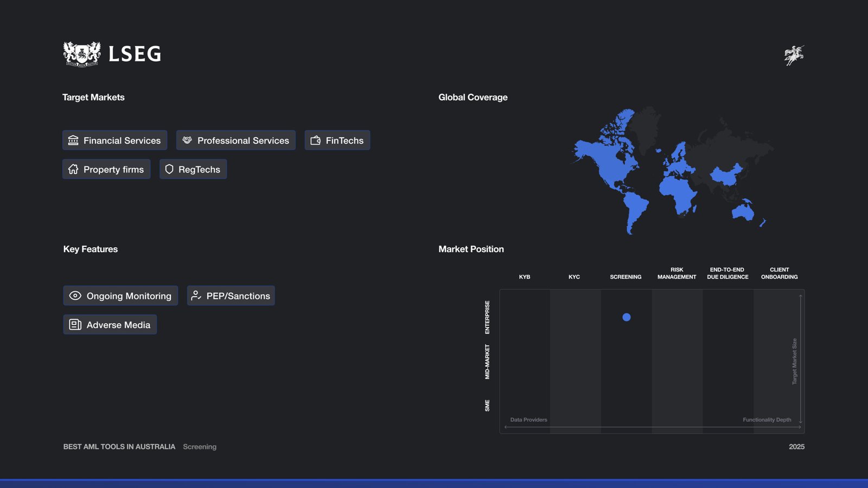868x488 pixels.
Task: Click the END-TO-END DUE DILIGENCE column label
Action: (x=727, y=273)
